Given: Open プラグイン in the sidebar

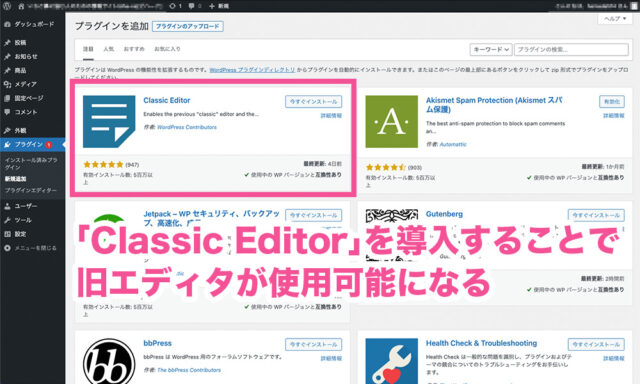Looking at the screenshot, I should tap(33, 144).
